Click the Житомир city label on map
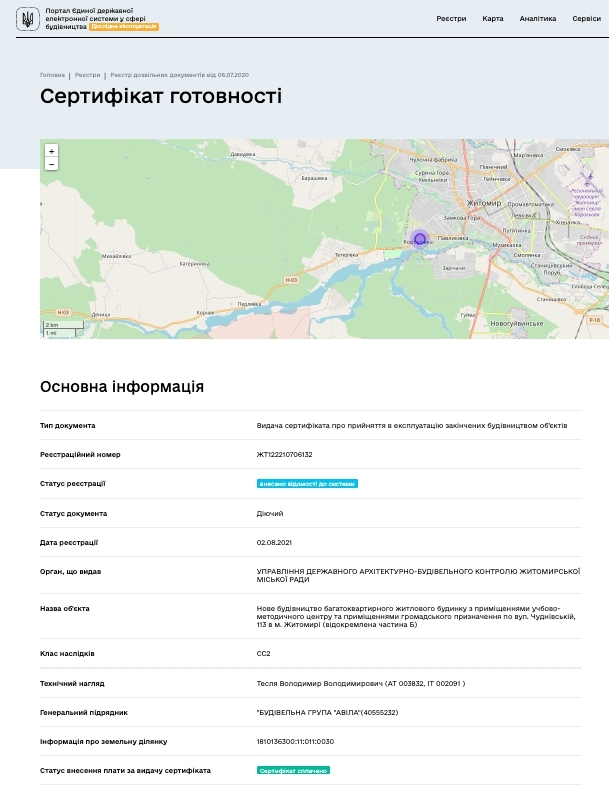This screenshot has height=793, width=609. coord(484,203)
